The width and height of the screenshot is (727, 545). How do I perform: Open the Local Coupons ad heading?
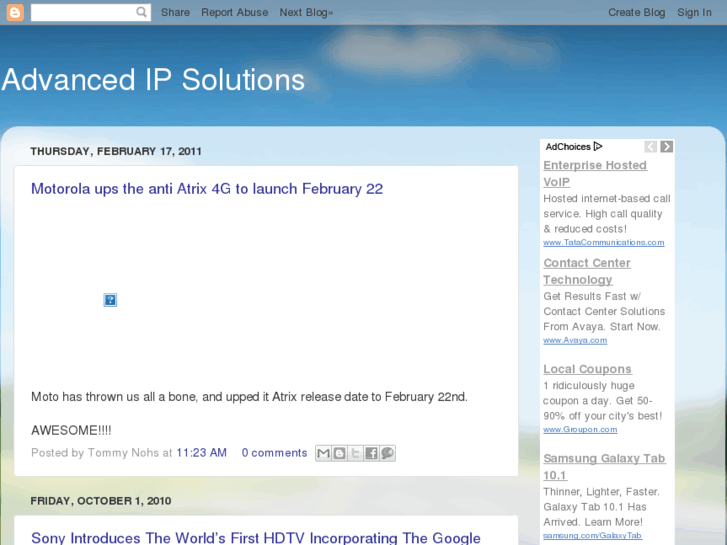tap(587, 369)
